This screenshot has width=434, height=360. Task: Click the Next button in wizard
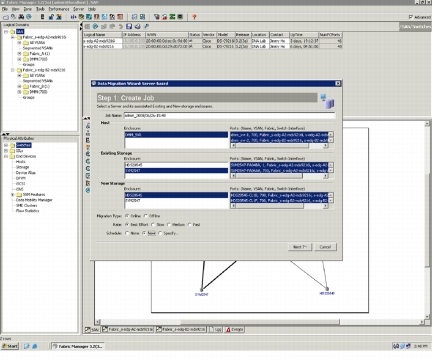300,247
